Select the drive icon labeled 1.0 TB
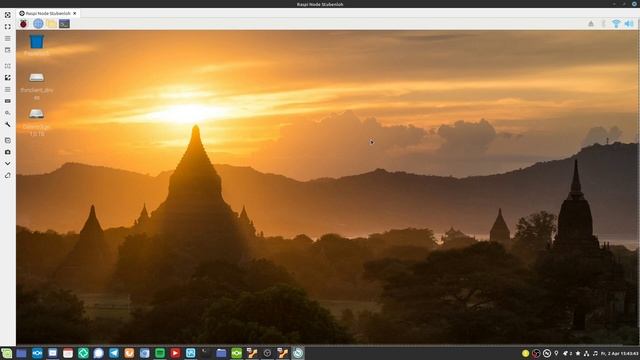The width and height of the screenshot is (640, 360). tap(36, 113)
